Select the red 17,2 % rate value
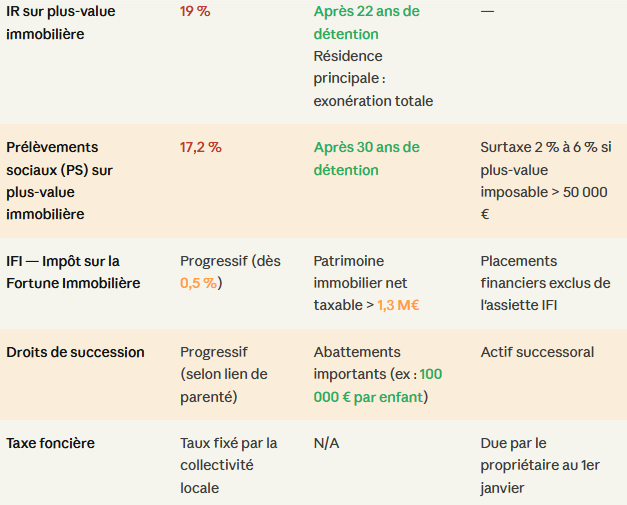 click(201, 147)
